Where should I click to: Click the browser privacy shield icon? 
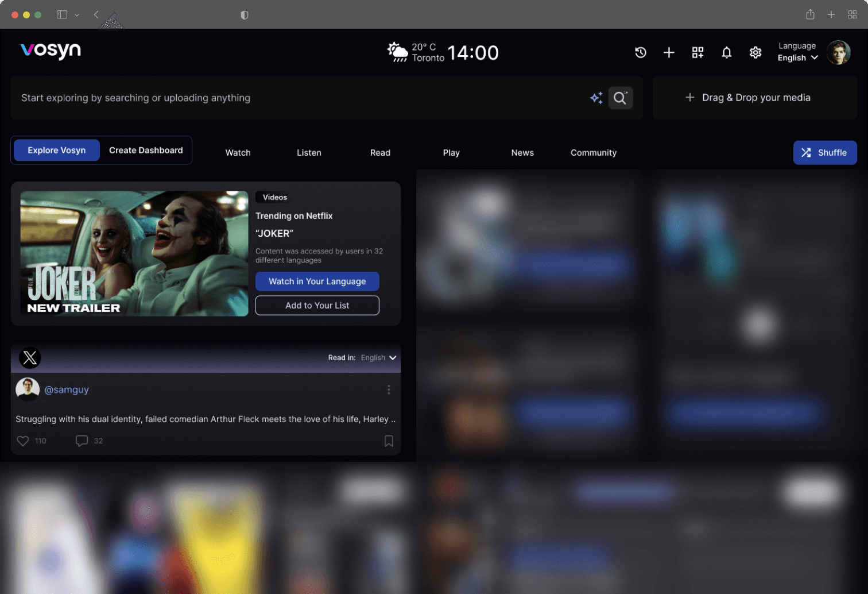(245, 15)
